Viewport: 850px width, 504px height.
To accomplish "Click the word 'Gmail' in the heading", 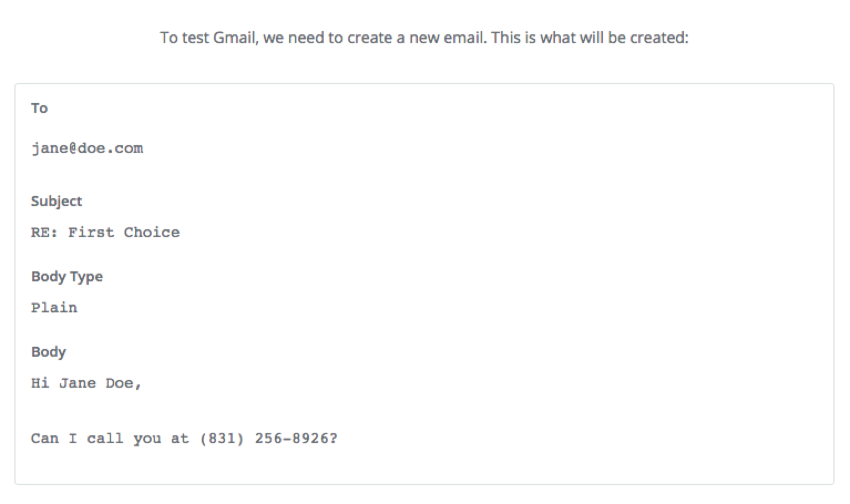I will tap(235, 38).
